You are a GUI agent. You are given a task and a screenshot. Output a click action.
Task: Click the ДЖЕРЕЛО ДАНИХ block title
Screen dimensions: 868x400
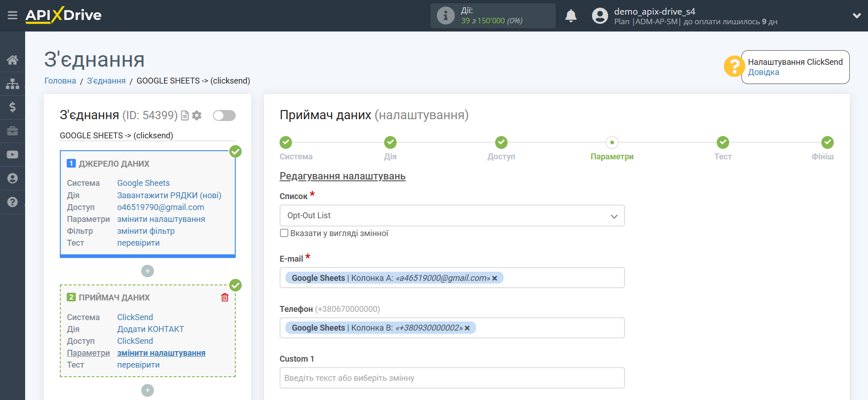click(114, 163)
